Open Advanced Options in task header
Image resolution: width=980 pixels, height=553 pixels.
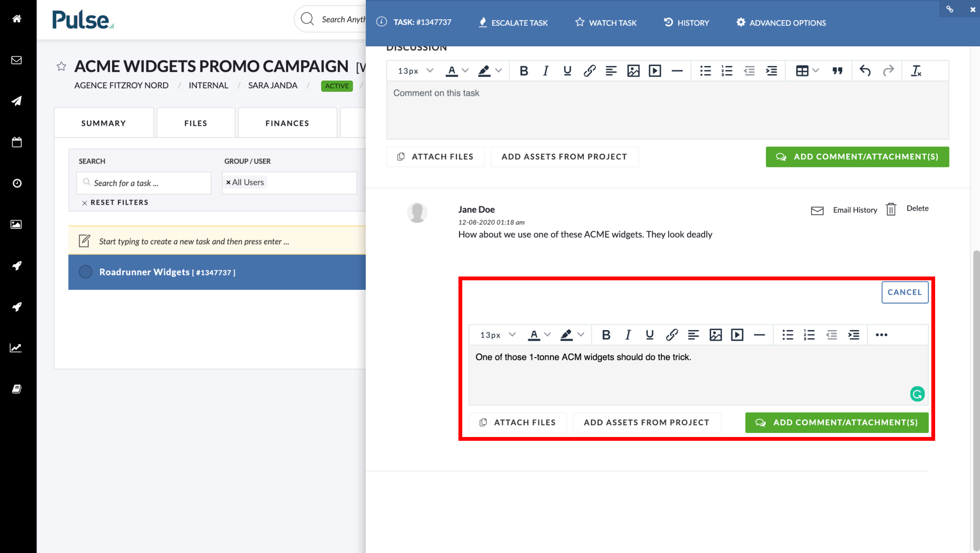781,22
